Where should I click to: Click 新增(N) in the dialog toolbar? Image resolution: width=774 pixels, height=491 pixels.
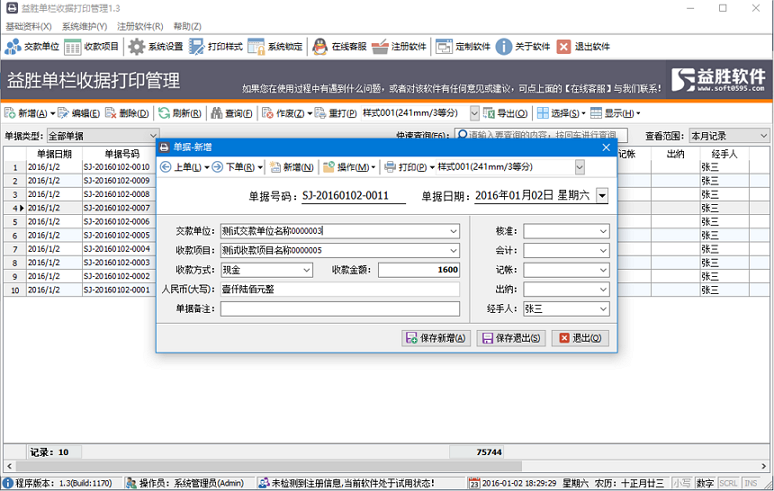[x=292, y=167]
